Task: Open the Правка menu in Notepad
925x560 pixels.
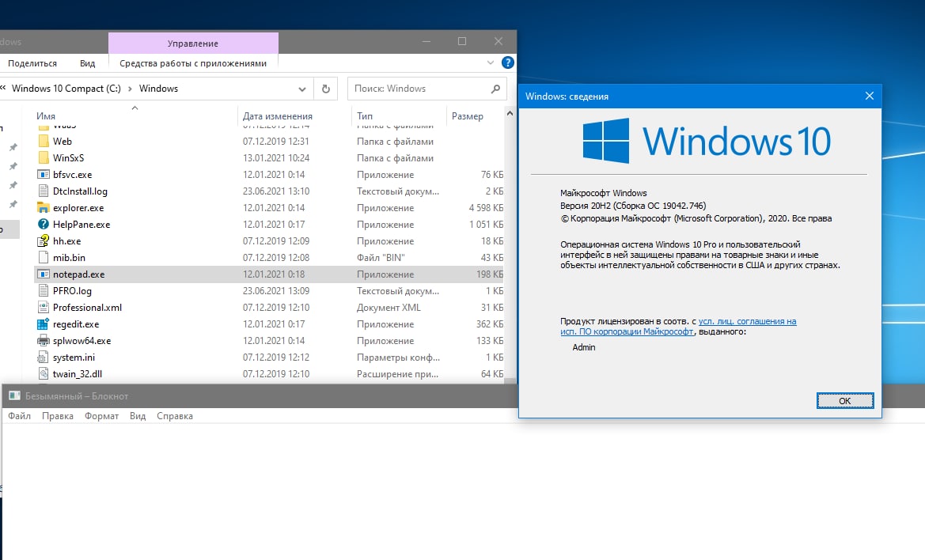Action: click(x=57, y=416)
